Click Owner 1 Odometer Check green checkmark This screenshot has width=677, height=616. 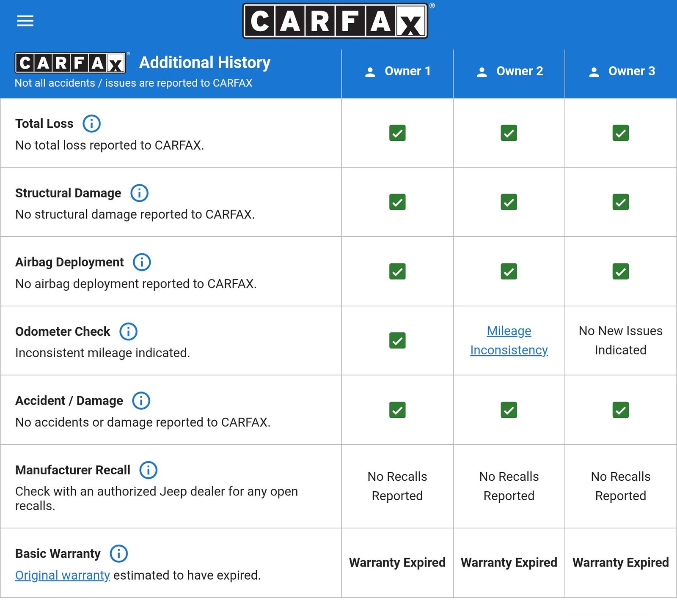(x=397, y=340)
